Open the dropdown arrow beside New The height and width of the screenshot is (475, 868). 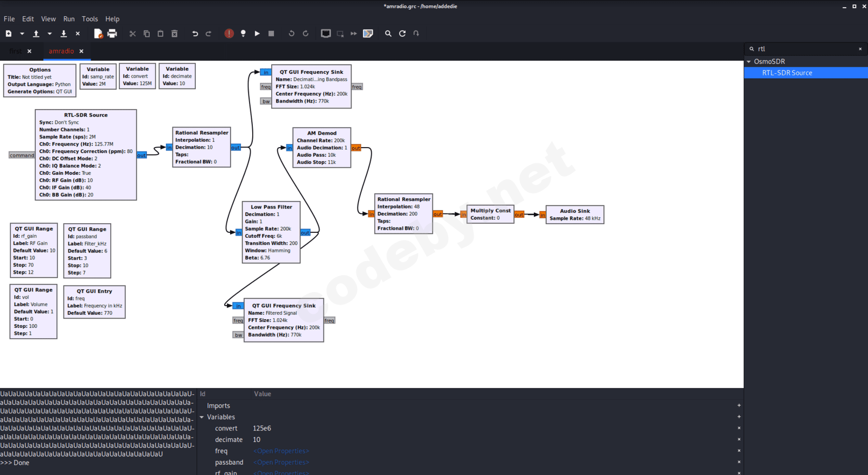pos(22,34)
